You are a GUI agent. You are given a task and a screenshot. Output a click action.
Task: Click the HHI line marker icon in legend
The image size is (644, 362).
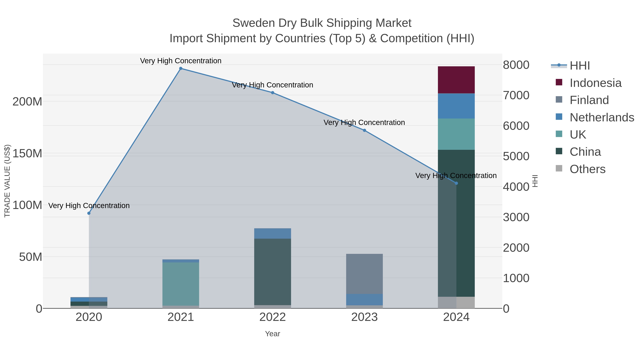(x=559, y=65)
